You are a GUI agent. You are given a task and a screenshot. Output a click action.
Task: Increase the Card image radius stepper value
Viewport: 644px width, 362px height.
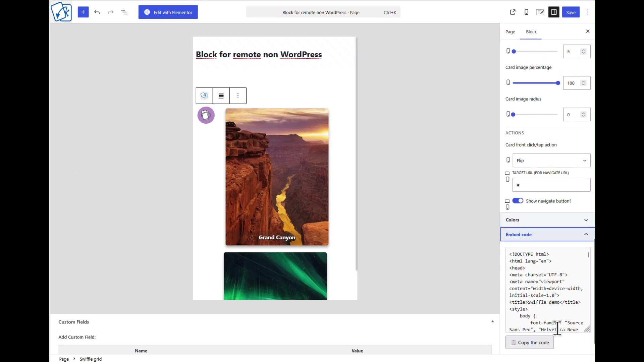pos(584,113)
